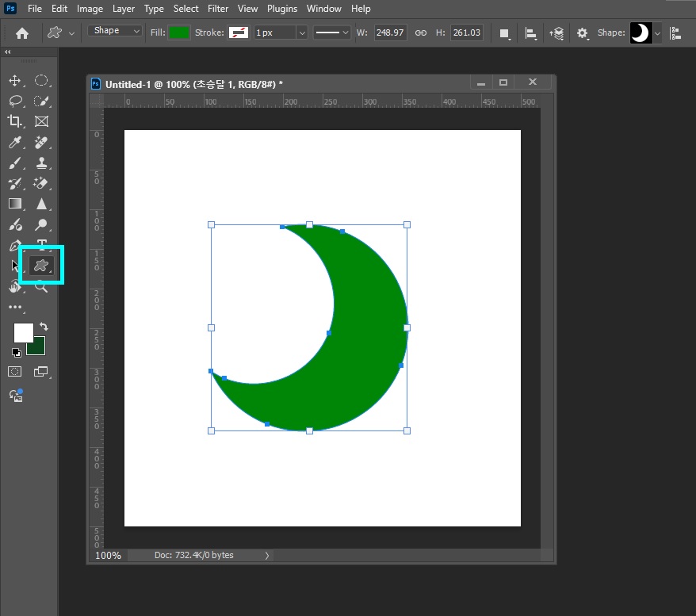Open the path arrangement layers icon
Viewport: 696px width, 616px height.
coord(556,33)
